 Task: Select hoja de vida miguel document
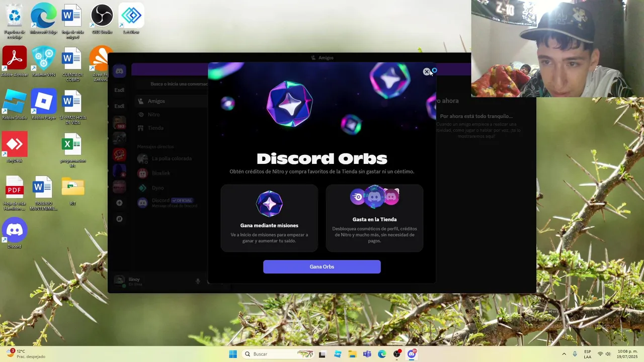(72, 22)
